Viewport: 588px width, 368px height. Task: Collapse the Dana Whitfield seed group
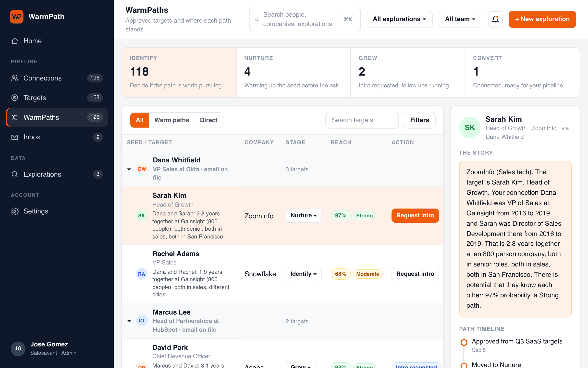129,169
